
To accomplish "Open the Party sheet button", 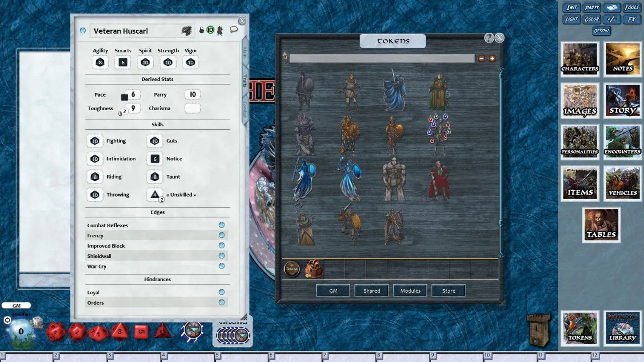I will point(592,8).
